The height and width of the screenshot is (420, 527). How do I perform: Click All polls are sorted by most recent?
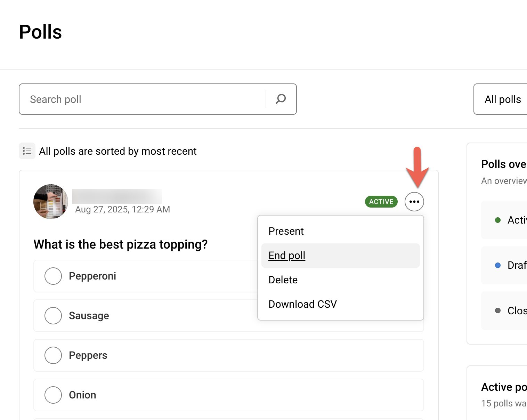pos(118,151)
